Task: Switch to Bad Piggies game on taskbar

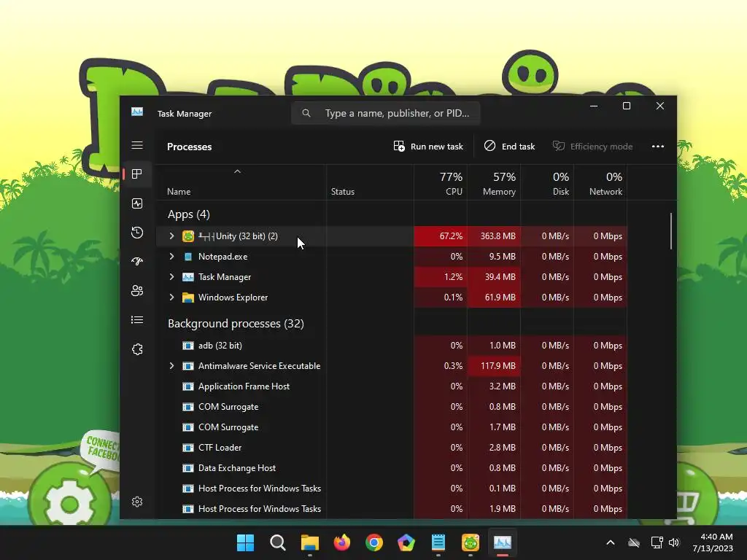Action: pos(471,542)
